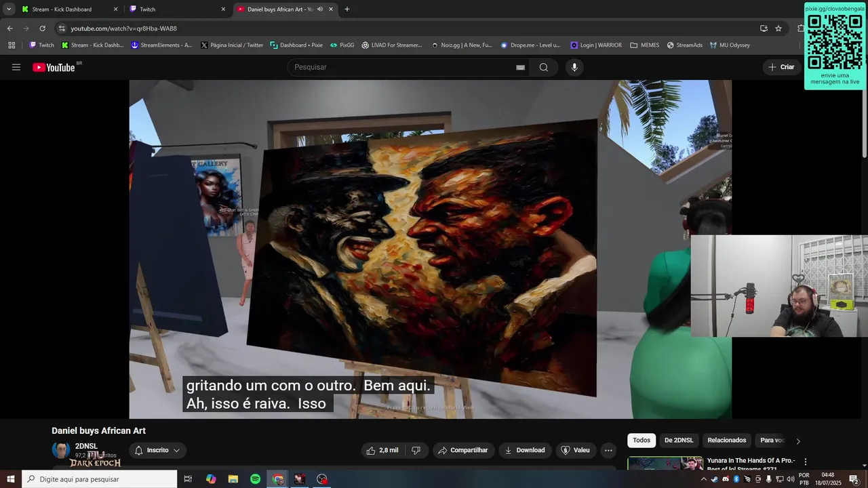The image size is (868, 488).
Task: Dislike the video with thumbs down
Action: tap(416, 450)
